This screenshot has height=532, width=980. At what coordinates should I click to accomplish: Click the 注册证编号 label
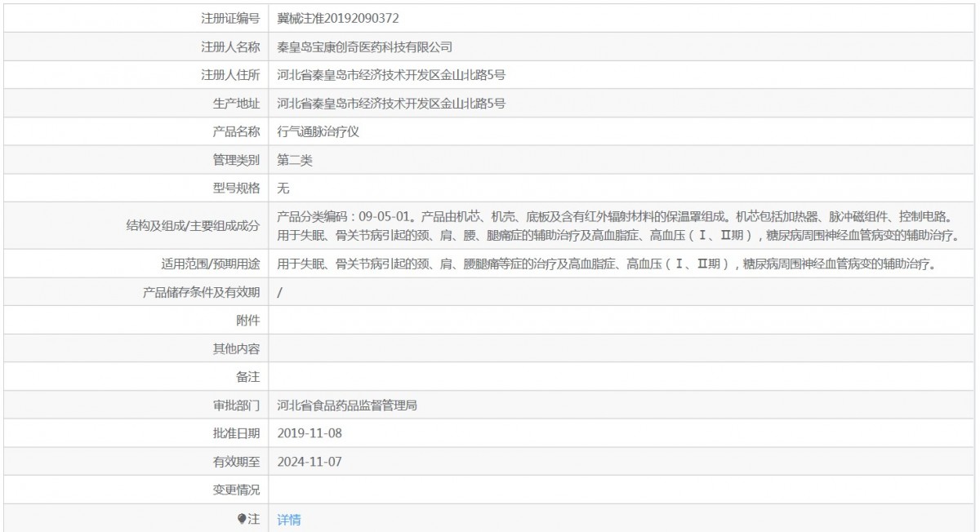coord(230,17)
